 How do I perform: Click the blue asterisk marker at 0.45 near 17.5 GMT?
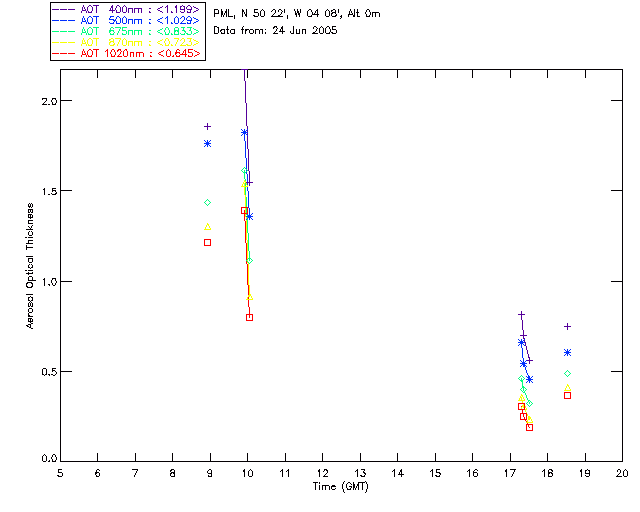click(x=529, y=380)
